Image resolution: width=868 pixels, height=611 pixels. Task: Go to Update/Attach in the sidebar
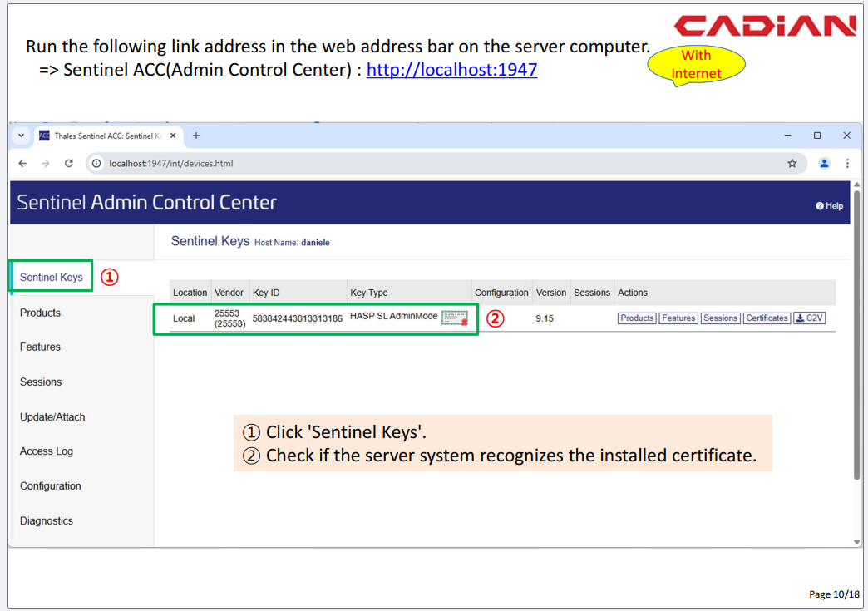click(52, 417)
